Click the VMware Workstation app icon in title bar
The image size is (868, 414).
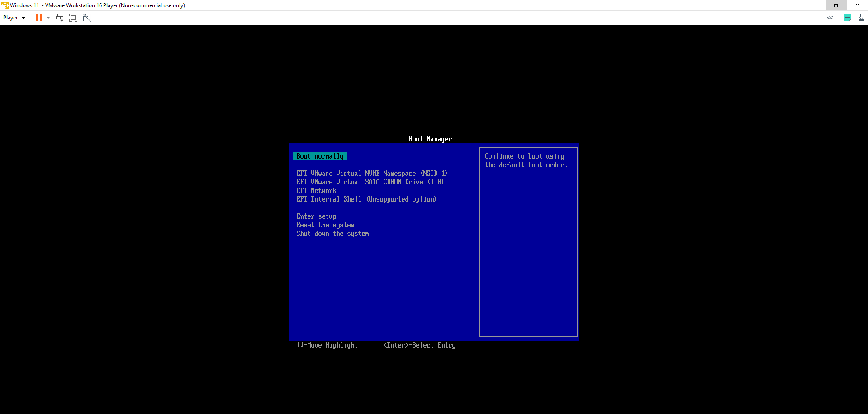[5, 5]
